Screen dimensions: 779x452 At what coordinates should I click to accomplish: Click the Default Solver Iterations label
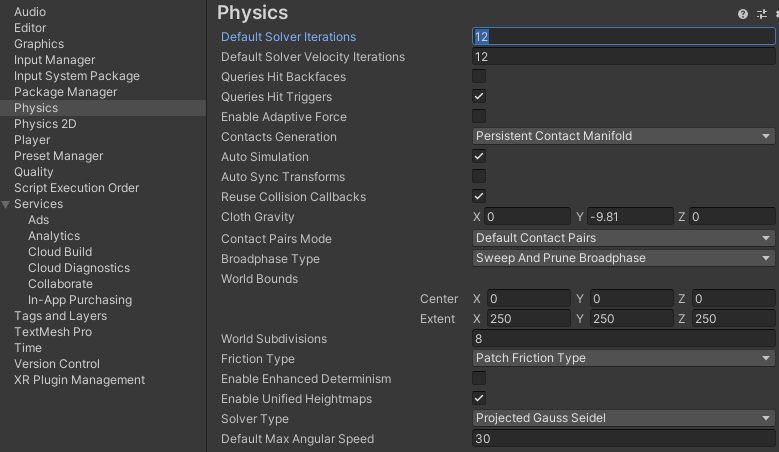point(288,37)
